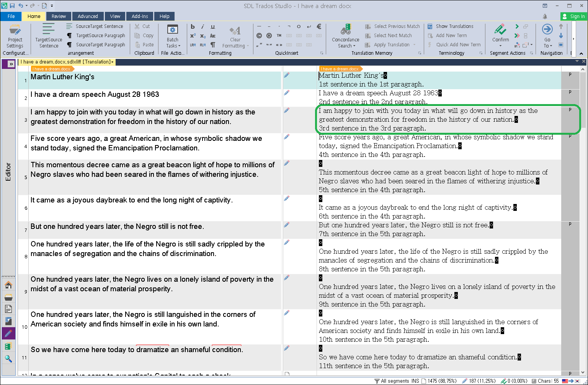Open the Confirm dropdown arrow
Screen dimensions: 588x385
[x=500, y=46]
